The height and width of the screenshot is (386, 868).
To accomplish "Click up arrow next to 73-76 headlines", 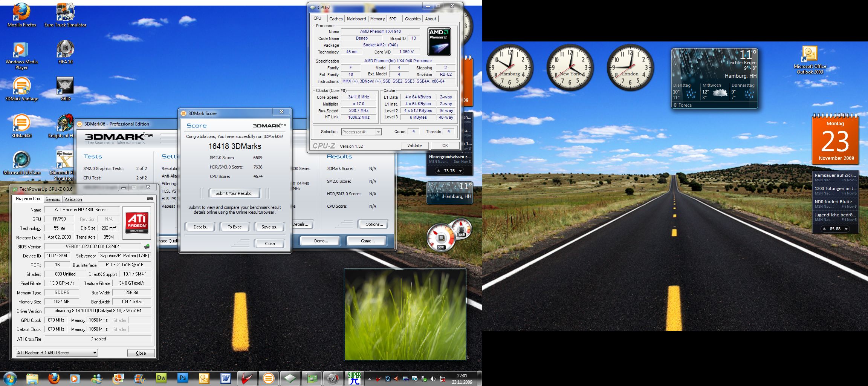I will (x=439, y=171).
